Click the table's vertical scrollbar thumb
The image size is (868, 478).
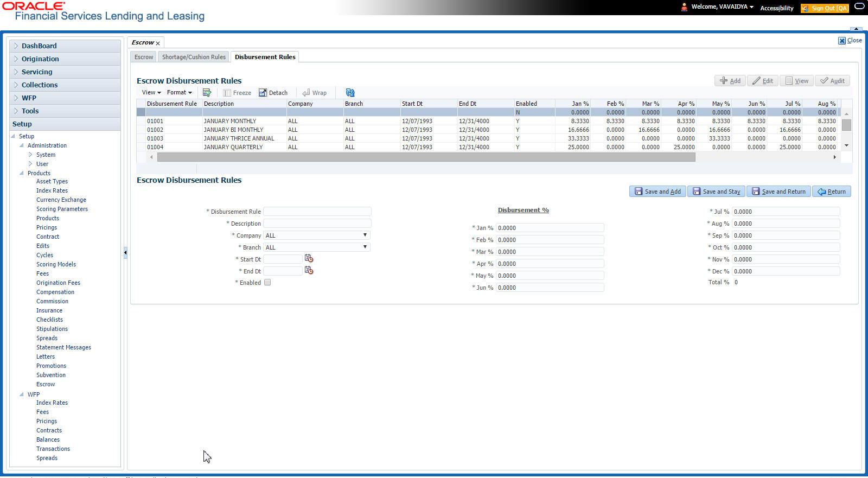click(846, 125)
